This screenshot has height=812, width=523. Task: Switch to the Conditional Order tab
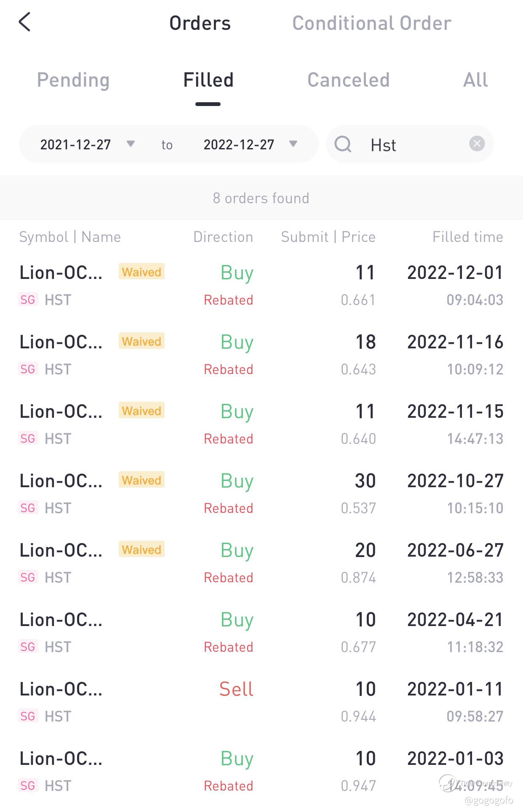click(371, 23)
